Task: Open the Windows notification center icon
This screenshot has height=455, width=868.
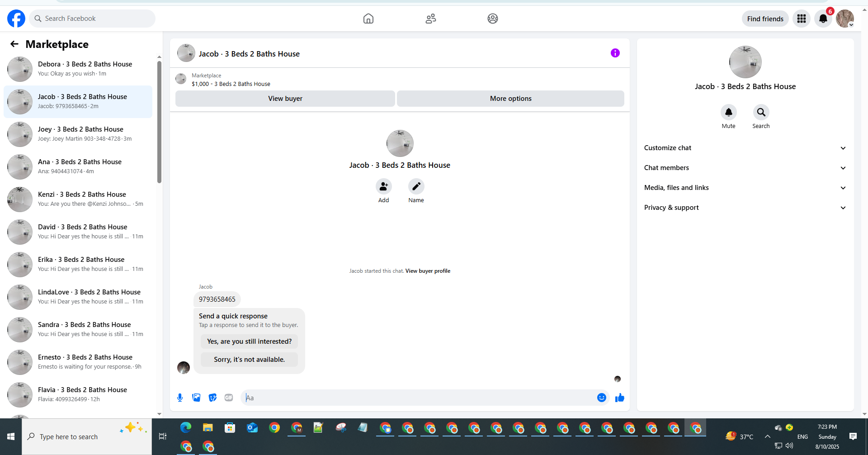Action: point(853,436)
